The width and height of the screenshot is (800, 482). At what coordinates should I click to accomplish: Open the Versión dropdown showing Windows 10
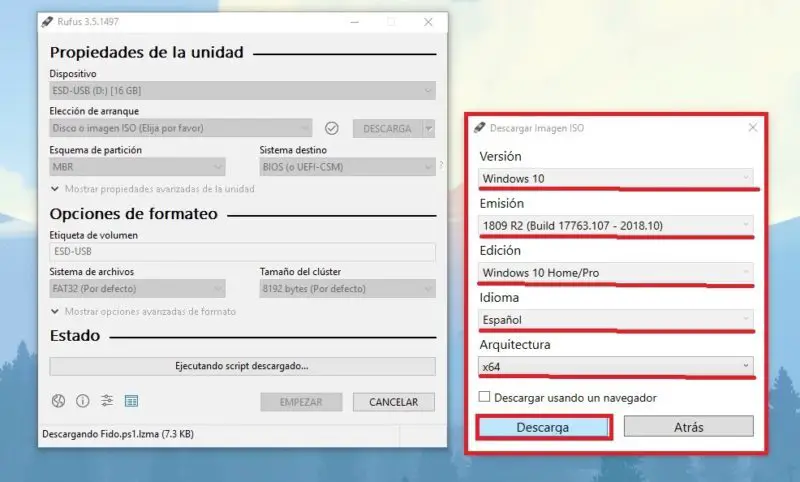(616, 178)
